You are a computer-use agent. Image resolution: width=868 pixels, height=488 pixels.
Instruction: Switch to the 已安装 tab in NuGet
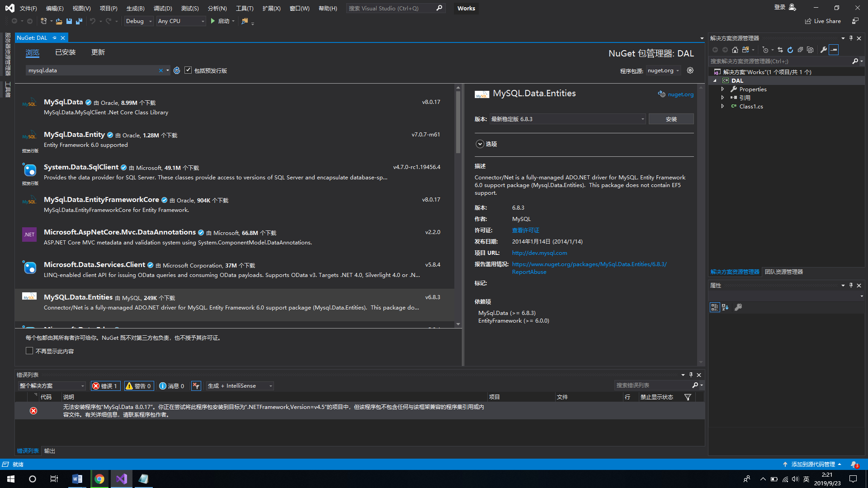[x=66, y=52]
